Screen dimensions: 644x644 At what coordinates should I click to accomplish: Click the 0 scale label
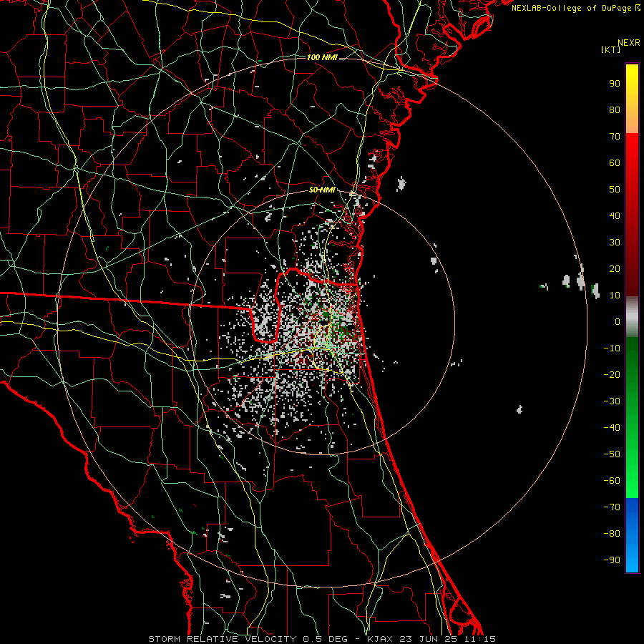[x=618, y=322]
